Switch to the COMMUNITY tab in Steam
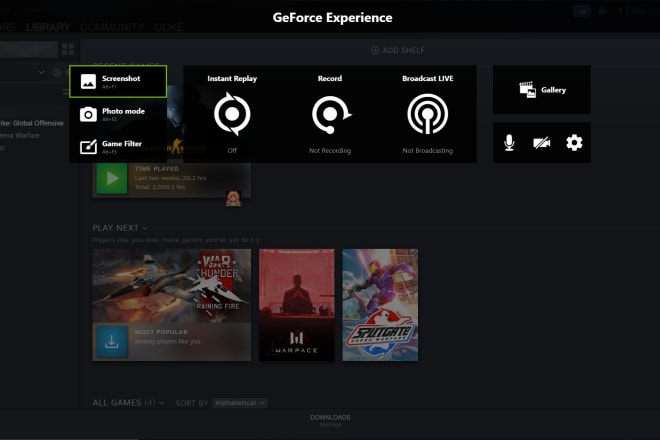660x440 pixels. pos(112,27)
